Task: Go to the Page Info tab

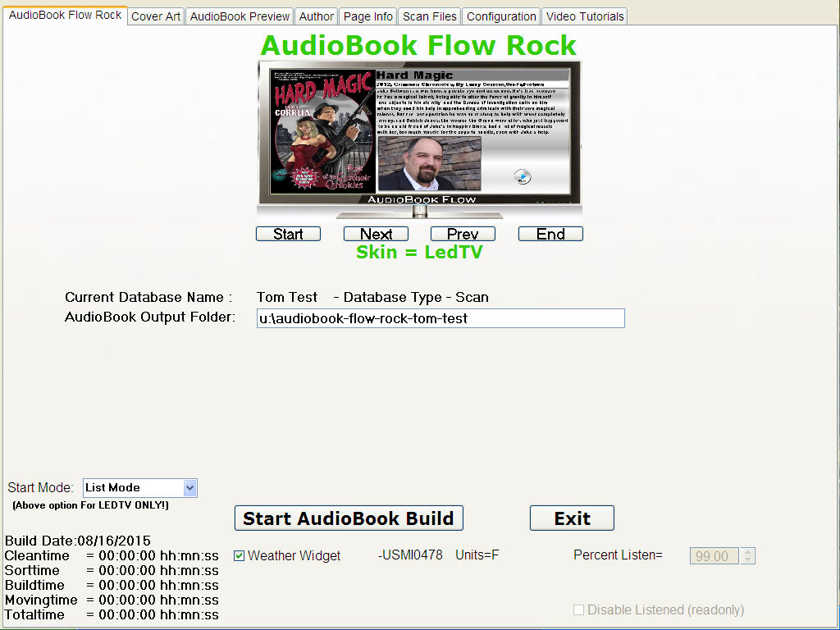Action: 368,16
